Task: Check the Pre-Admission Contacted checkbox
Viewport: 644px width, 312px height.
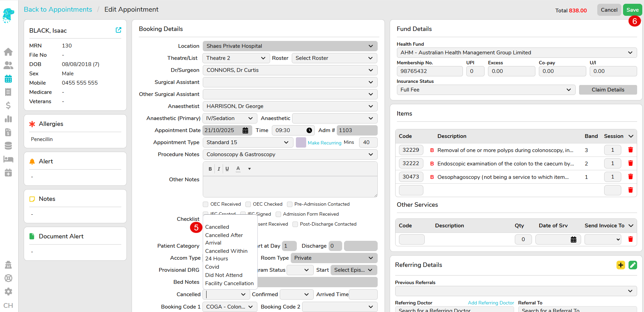Action: point(290,204)
